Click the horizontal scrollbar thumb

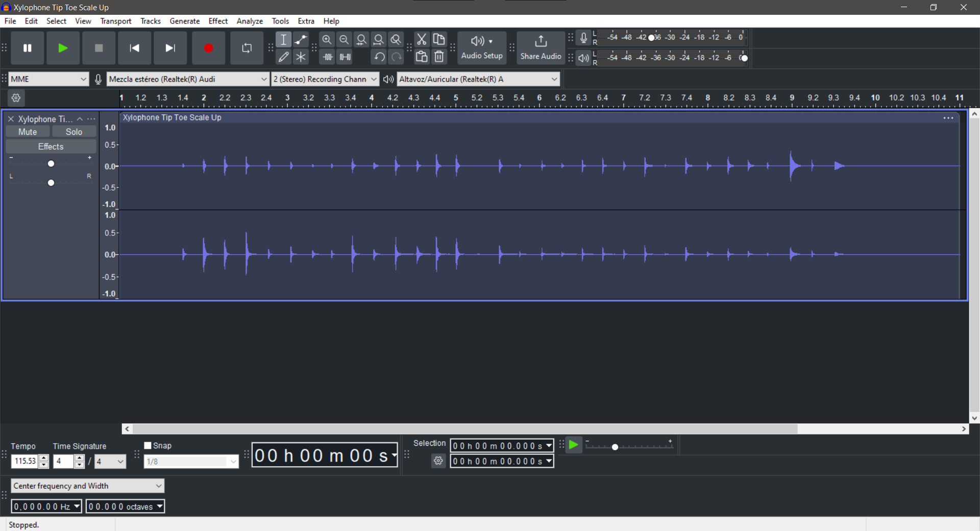tap(465, 429)
